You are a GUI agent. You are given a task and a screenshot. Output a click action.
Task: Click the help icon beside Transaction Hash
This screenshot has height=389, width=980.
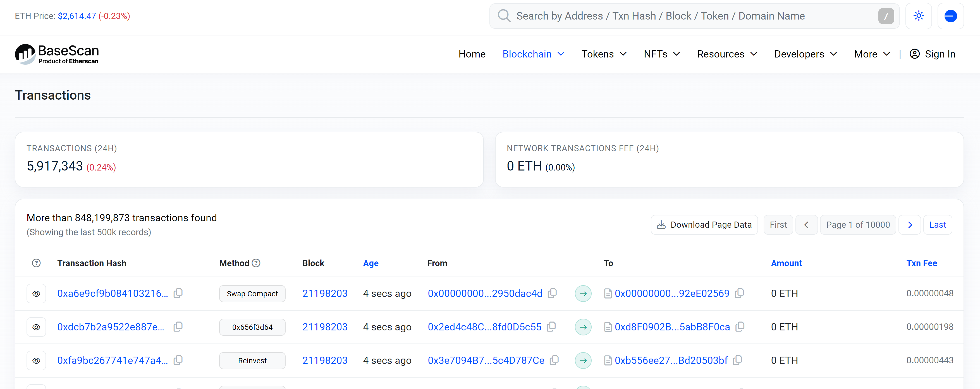[x=36, y=263]
